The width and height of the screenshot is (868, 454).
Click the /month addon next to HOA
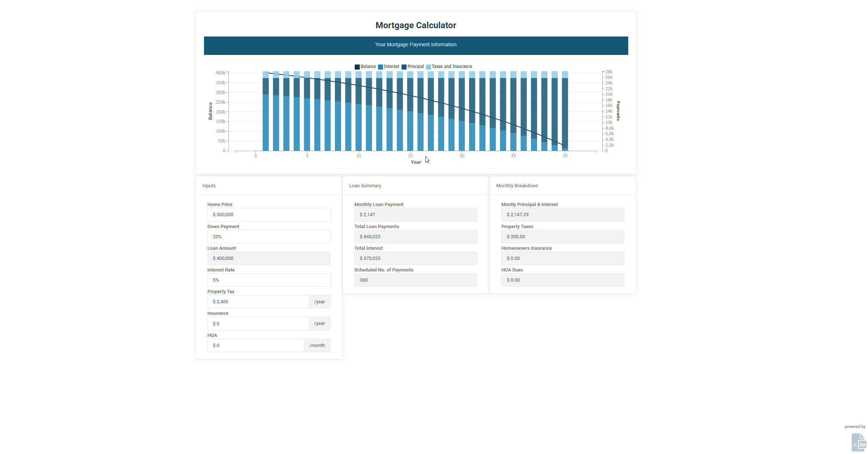[317, 346]
